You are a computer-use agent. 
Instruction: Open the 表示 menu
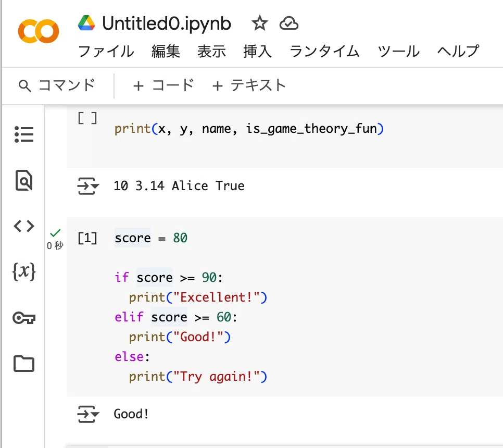tap(212, 52)
